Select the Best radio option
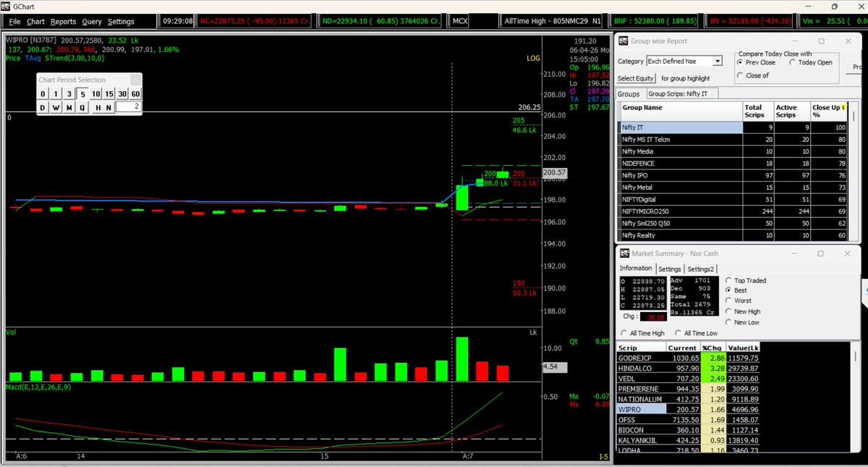 click(736, 290)
